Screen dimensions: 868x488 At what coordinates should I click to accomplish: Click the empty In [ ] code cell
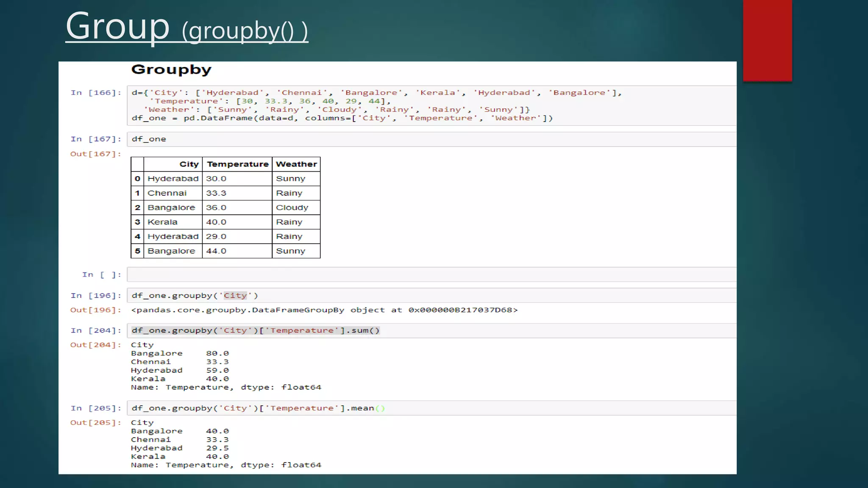(431, 274)
